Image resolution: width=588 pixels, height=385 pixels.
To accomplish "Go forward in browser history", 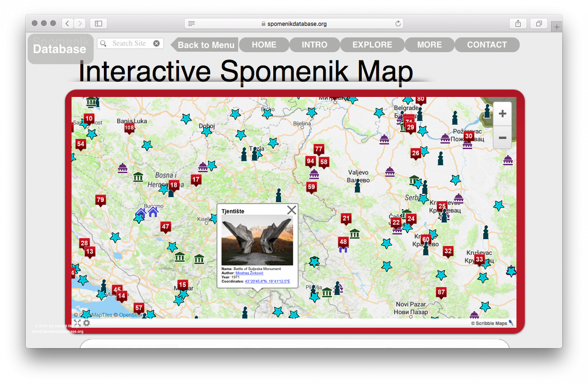I will [x=80, y=24].
